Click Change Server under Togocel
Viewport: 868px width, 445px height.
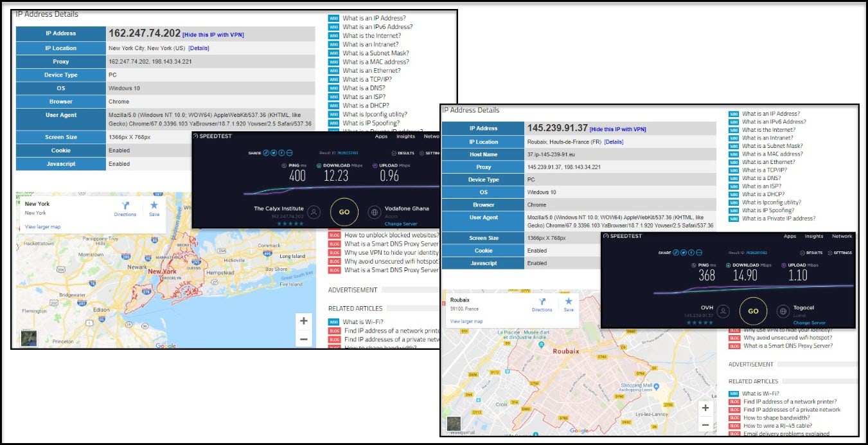pyautogui.click(x=809, y=323)
